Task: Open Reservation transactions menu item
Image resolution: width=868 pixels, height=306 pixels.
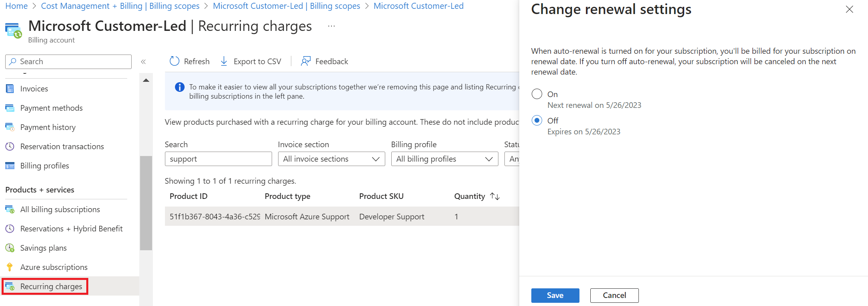Action: coord(62,146)
